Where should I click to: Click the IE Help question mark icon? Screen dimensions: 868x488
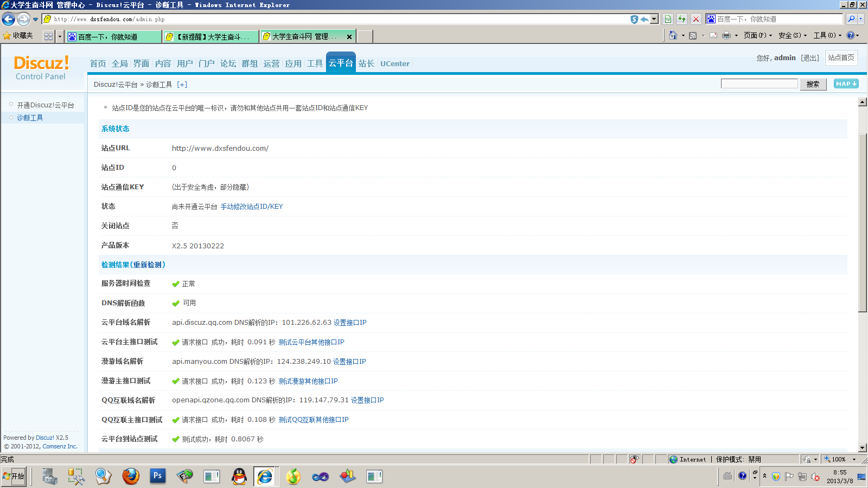point(850,35)
